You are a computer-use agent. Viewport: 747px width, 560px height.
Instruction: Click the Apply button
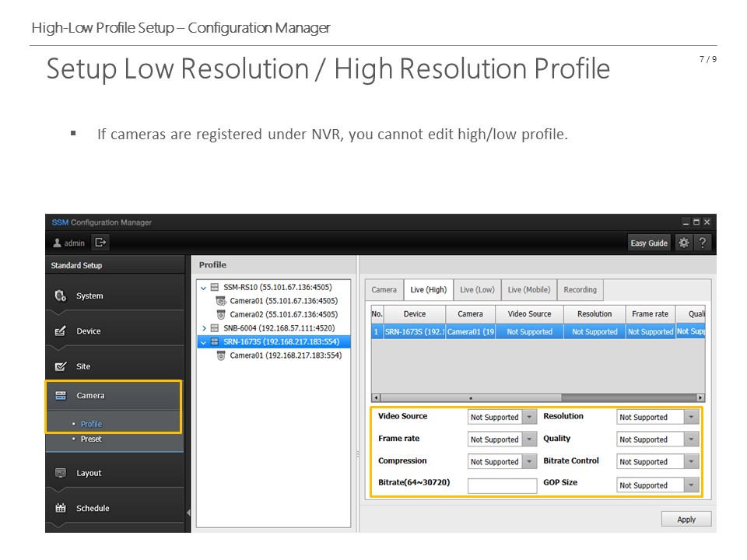coord(686,520)
